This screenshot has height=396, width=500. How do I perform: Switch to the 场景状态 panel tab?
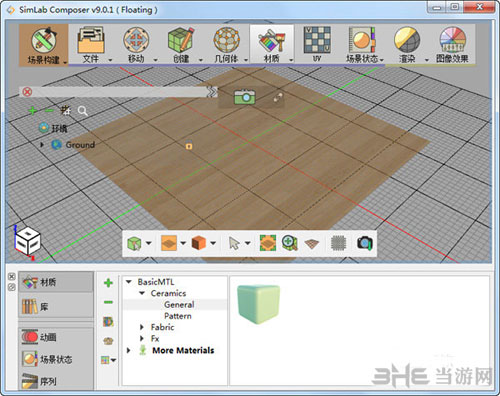(x=56, y=359)
